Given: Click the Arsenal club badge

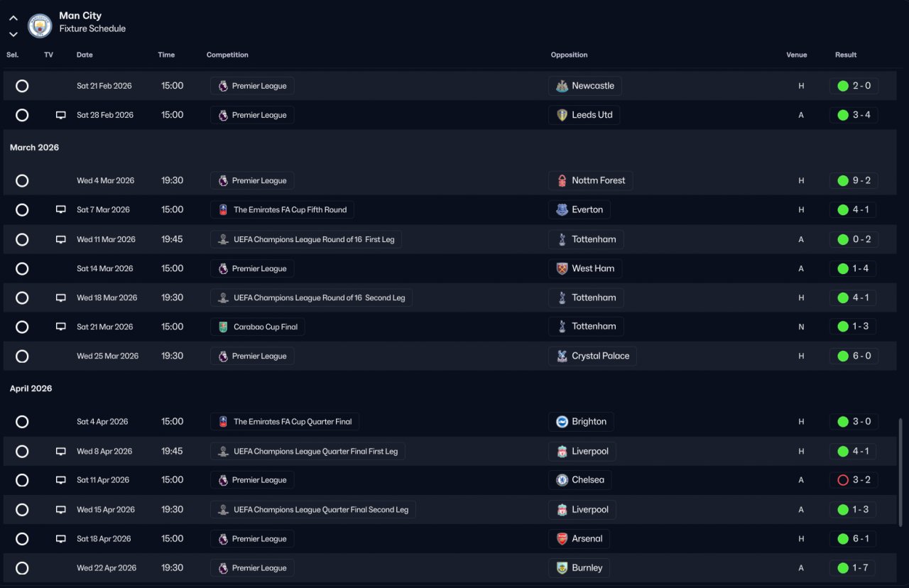Looking at the screenshot, I should [562, 538].
